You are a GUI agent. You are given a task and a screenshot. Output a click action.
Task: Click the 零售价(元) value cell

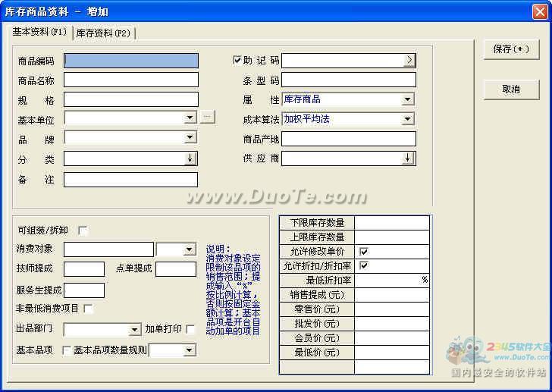click(392, 309)
